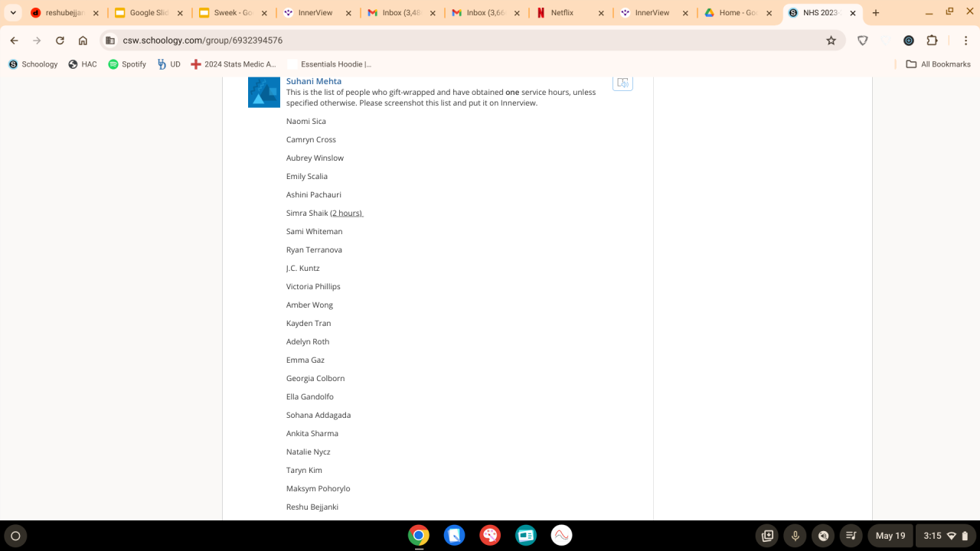
Task: Select the name Victoria Phillips
Action: tap(313, 286)
